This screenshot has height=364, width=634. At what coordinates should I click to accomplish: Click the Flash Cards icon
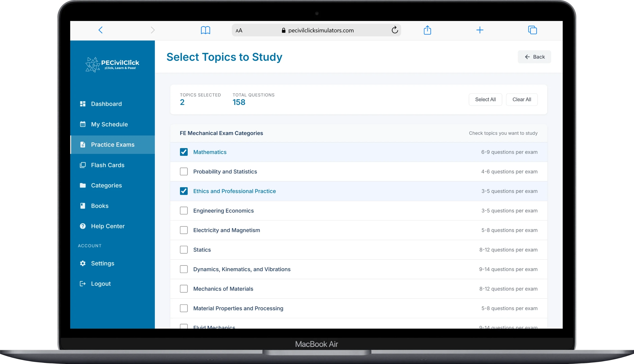pos(83,165)
